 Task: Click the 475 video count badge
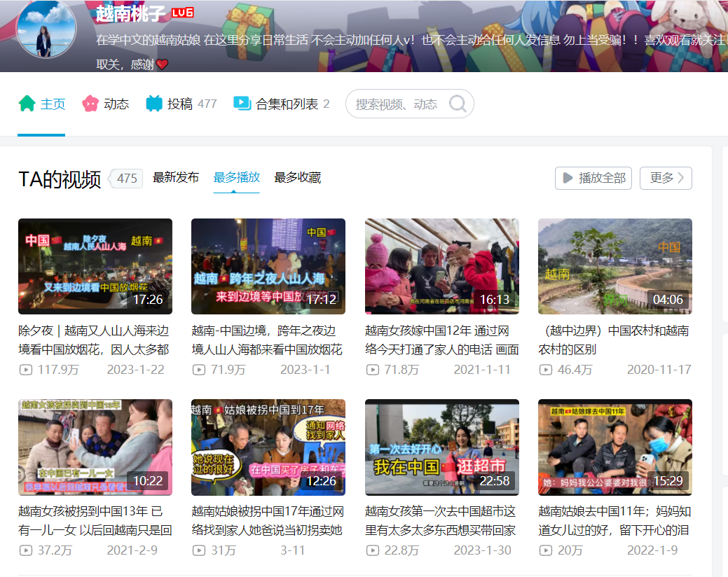pyautogui.click(x=126, y=178)
